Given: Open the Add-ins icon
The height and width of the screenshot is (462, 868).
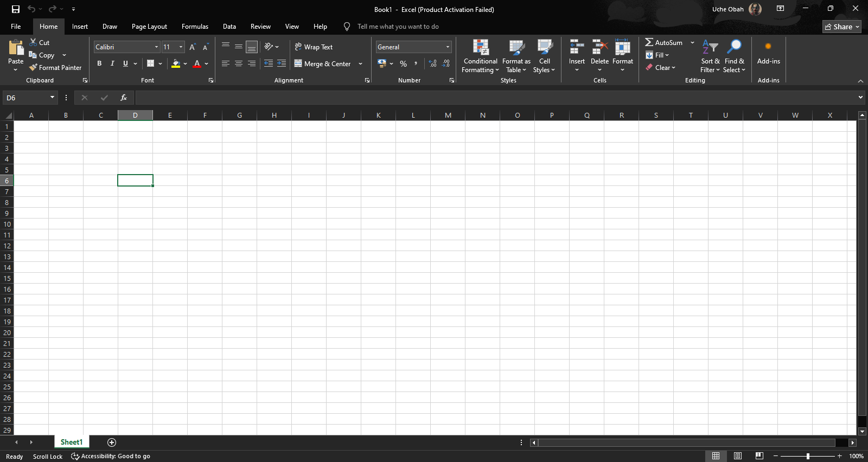Looking at the screenshot, I should point(768,47).
